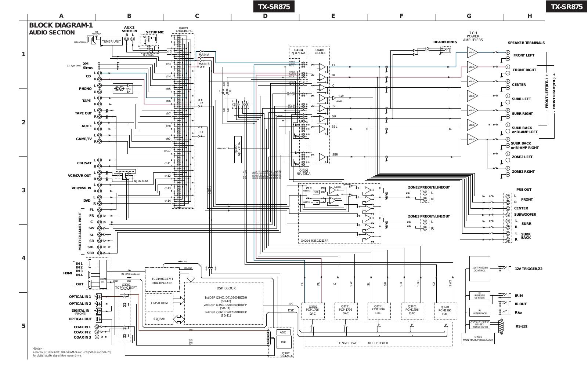588x380 pixels.
Task: Click the Q3721 PCM1796 DAC block
Action: coord(346,310)
